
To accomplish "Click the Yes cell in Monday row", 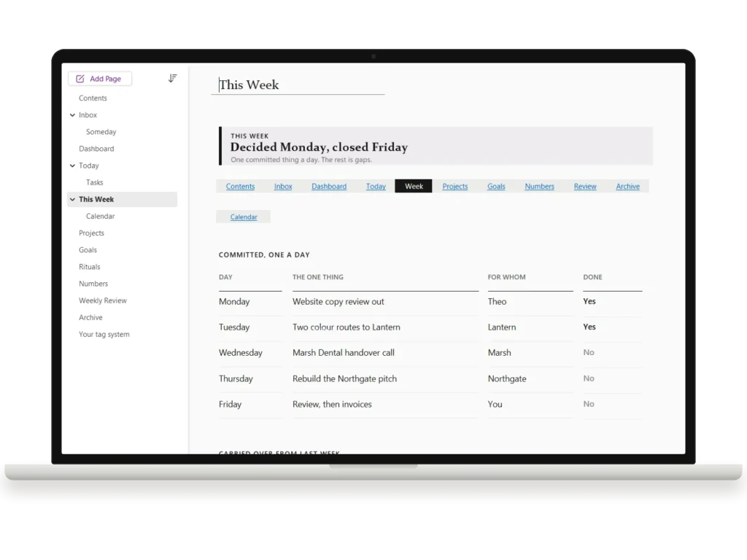I will [x=589, y=301].
